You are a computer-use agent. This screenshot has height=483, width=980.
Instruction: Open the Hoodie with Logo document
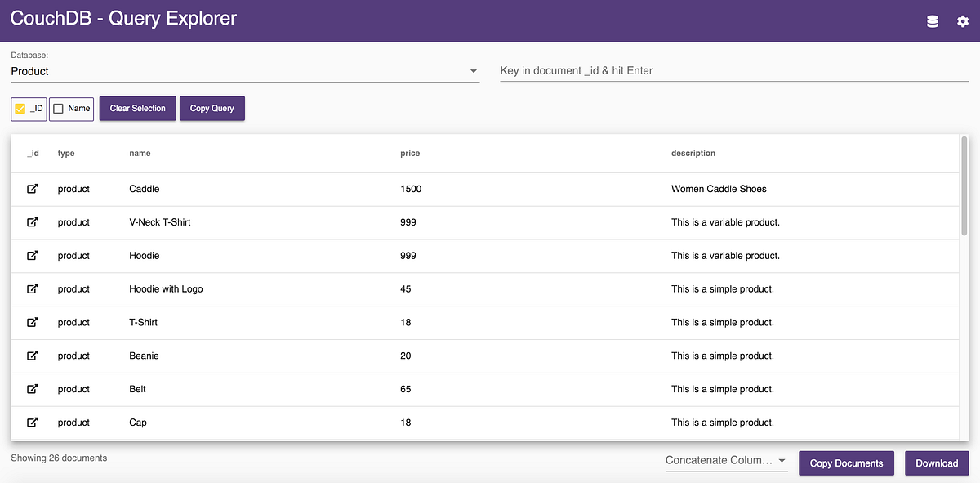[x=33, y=288]
